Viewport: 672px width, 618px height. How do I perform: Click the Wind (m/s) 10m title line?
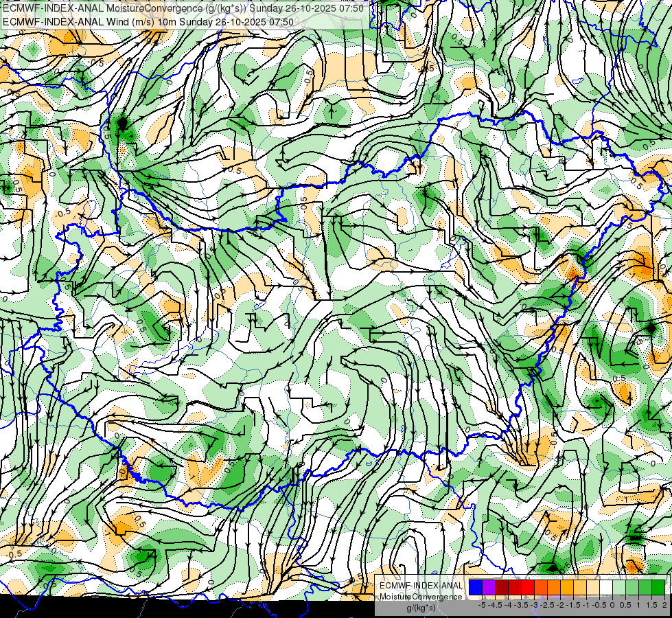click(x=148, y=21)
